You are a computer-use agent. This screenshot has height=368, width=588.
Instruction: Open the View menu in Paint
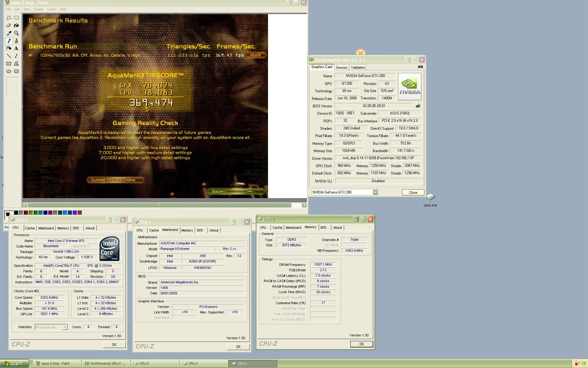coord(27,9)
